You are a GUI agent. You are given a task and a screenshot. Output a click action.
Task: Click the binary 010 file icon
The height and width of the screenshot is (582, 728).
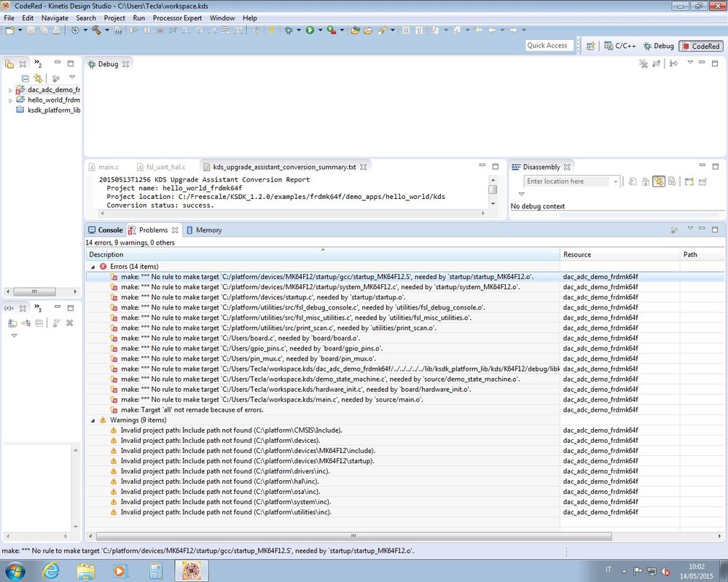click(118, 30)
